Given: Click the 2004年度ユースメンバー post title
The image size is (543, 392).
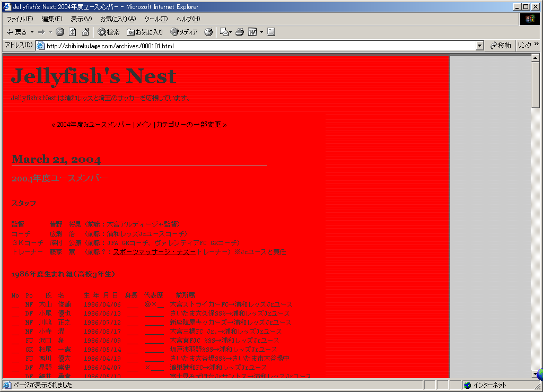Looking at the screenshot, I should pyautogui.click(x=59, y=178).
